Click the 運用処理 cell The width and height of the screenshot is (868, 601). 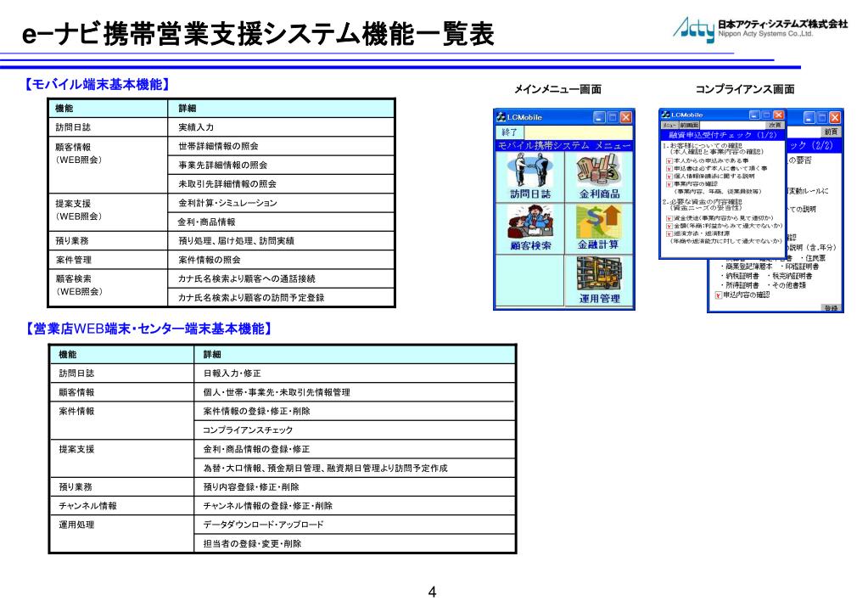122,534
